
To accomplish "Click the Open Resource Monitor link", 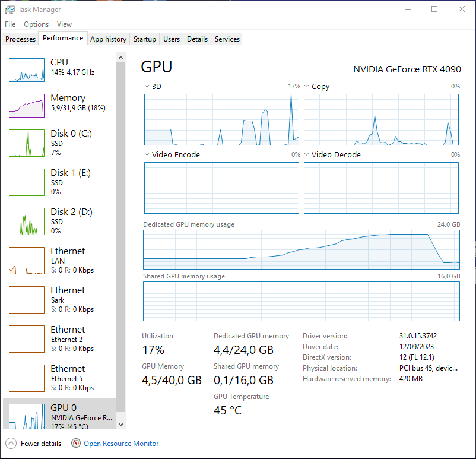I will 121,444.
